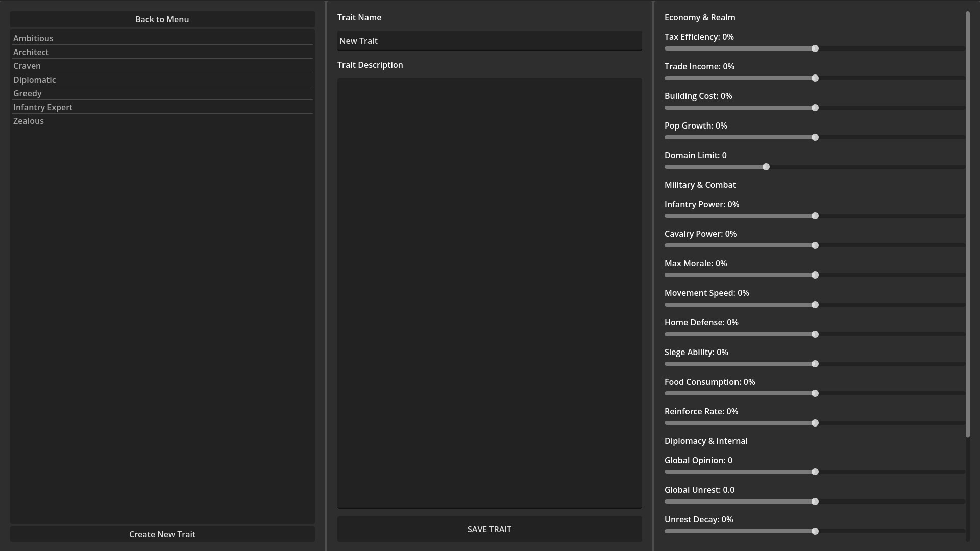
Task: Click the Domain Limit slider knob
Action: tap(766, 167)
